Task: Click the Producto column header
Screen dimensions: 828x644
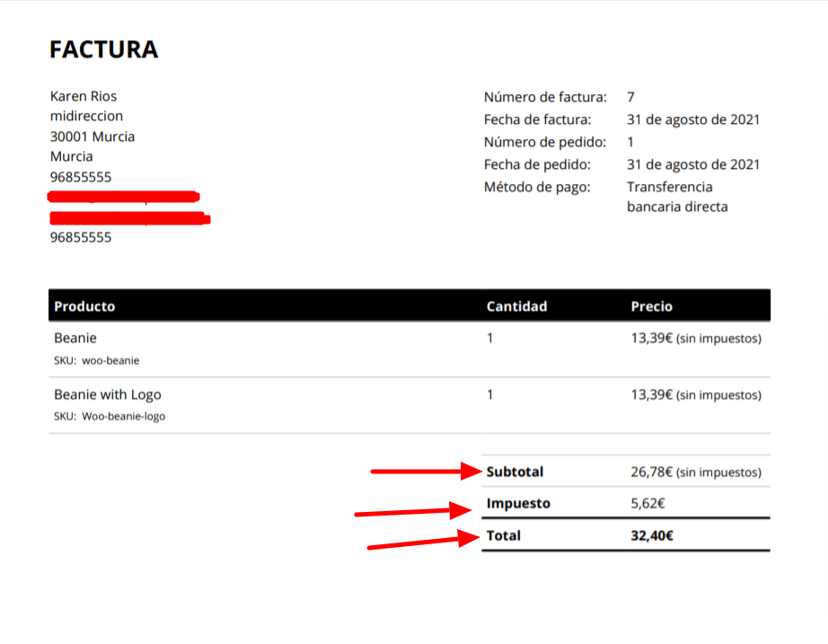Action: [x=84, y=306]
